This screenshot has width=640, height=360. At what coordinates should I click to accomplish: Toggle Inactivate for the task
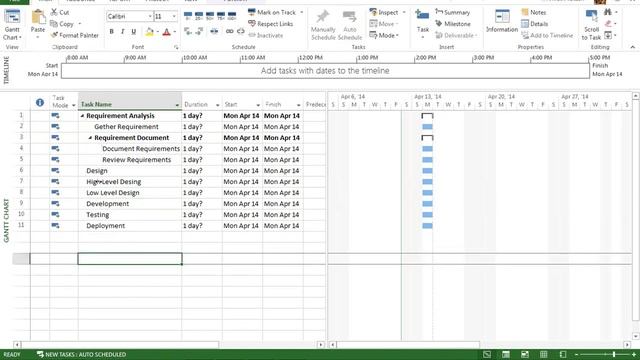[x=265, y=36]
